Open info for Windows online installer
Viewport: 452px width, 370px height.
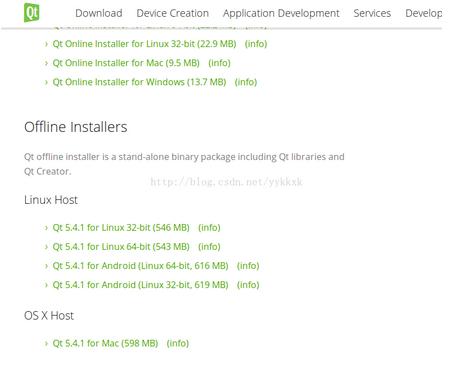(246, 82)
